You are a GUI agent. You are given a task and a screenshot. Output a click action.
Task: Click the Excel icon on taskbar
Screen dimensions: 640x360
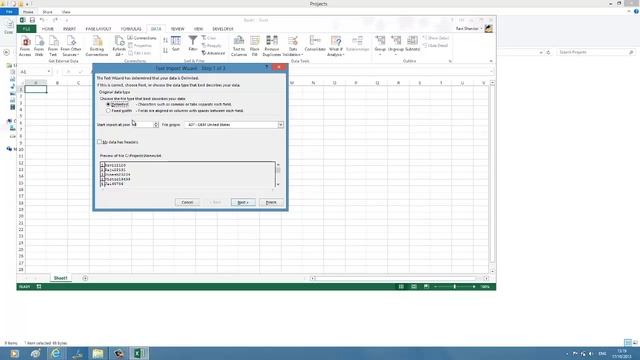coord(139,353)
